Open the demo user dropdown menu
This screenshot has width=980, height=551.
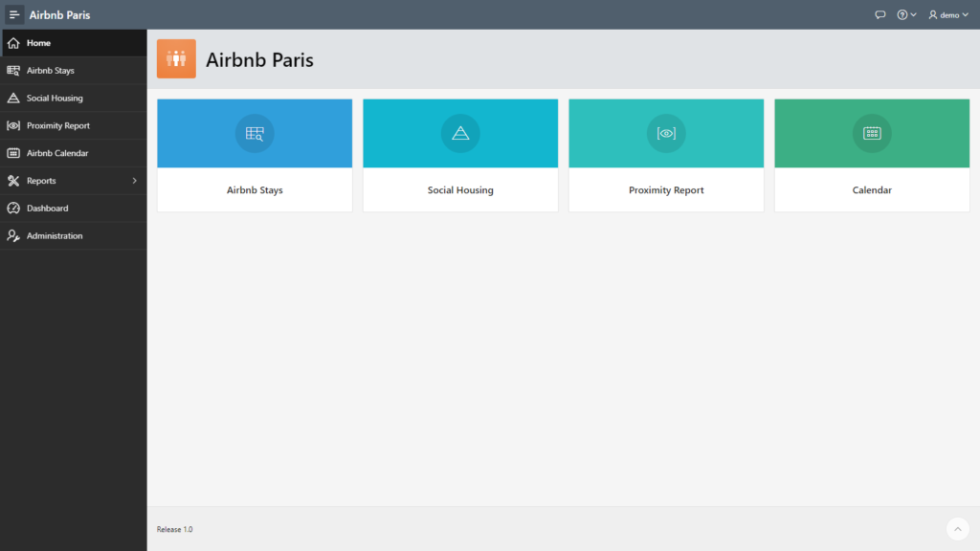coord(948,14)
